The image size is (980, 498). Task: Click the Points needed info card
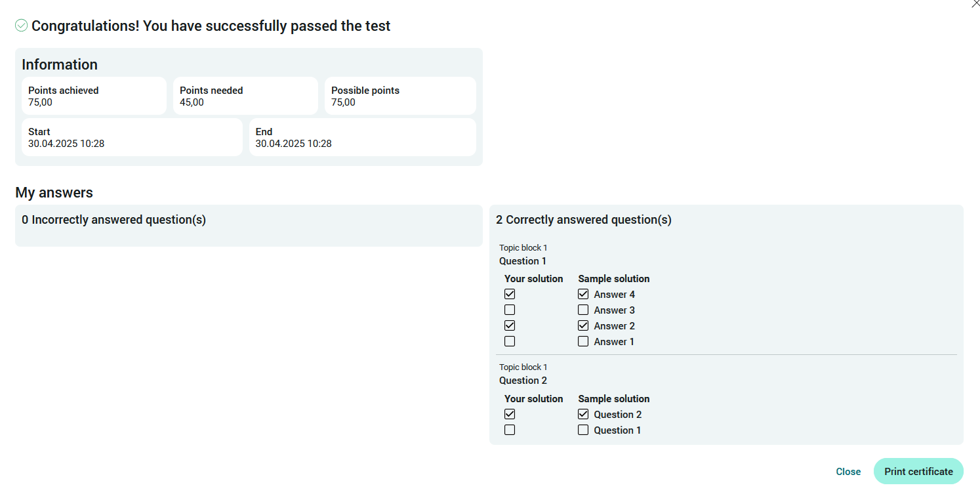click(x=245, y=96)
